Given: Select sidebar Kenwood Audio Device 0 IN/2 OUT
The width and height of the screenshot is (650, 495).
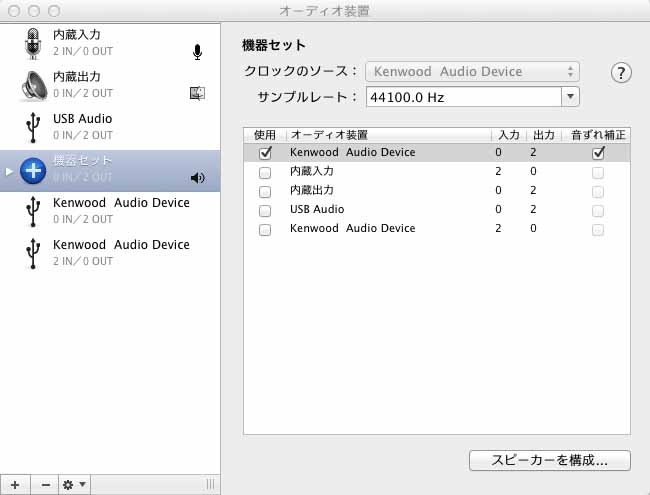Looking at the screenshot, I should (110, 211).
